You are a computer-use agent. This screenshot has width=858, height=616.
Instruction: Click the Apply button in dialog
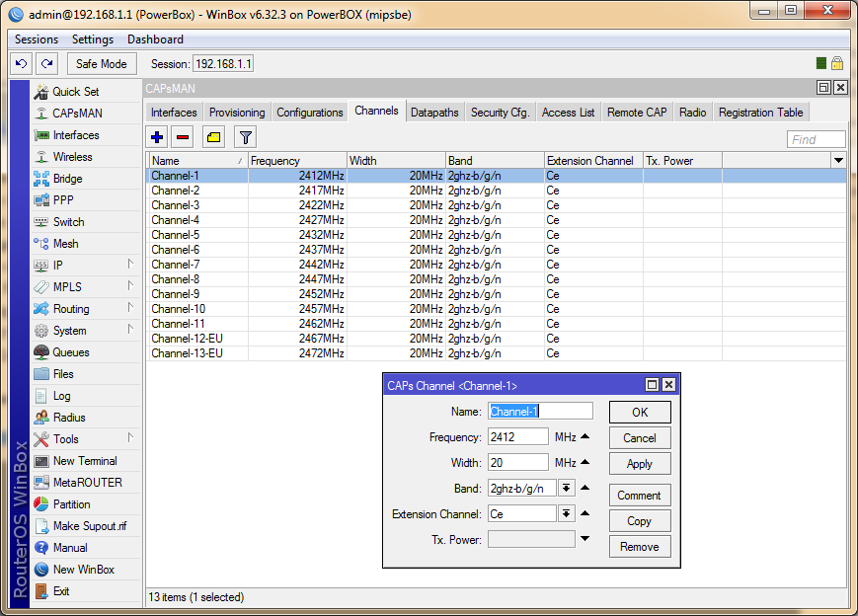(x=639, y=464)
